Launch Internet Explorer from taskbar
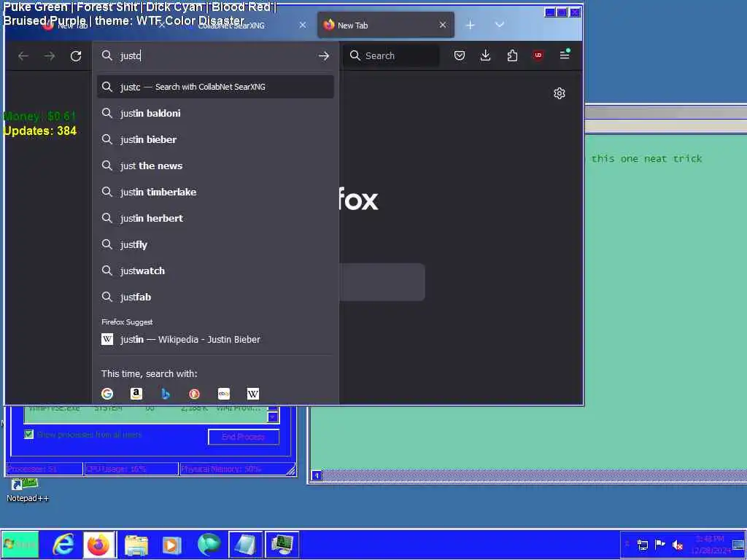This screenshot has height=560, width=747. 63,544
